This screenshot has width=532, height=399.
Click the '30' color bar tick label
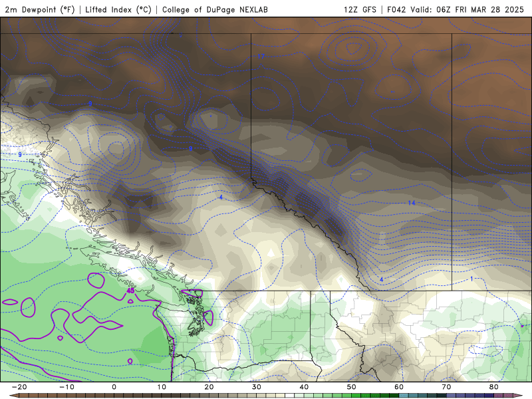[257, 387]
